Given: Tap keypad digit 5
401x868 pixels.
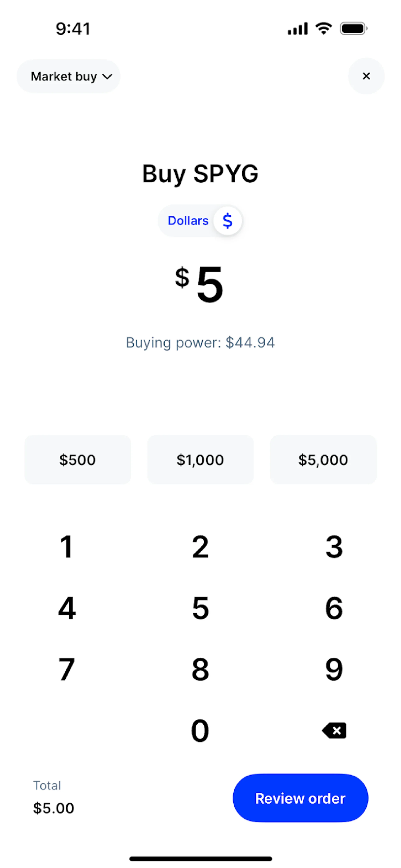Looking at the screenshot, I should (200, 608).
